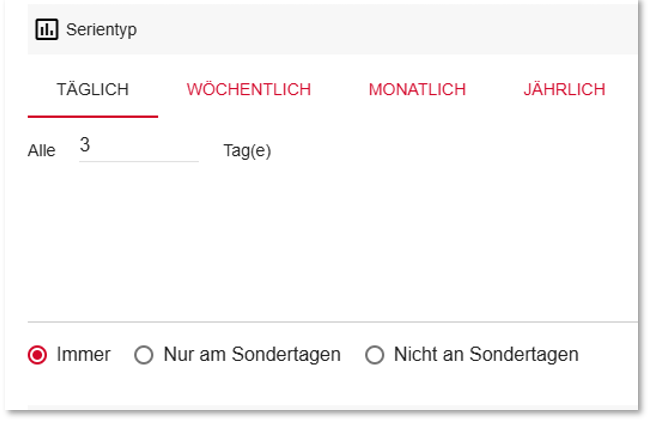This screenshot has height=421, width=649.
Task: Choose the Nicht an Sondertagen radio button
Action: coord(375,355)
